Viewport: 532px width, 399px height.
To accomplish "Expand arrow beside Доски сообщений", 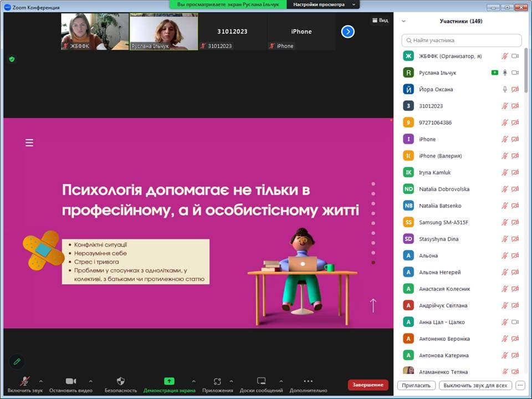I will (281, 381).
